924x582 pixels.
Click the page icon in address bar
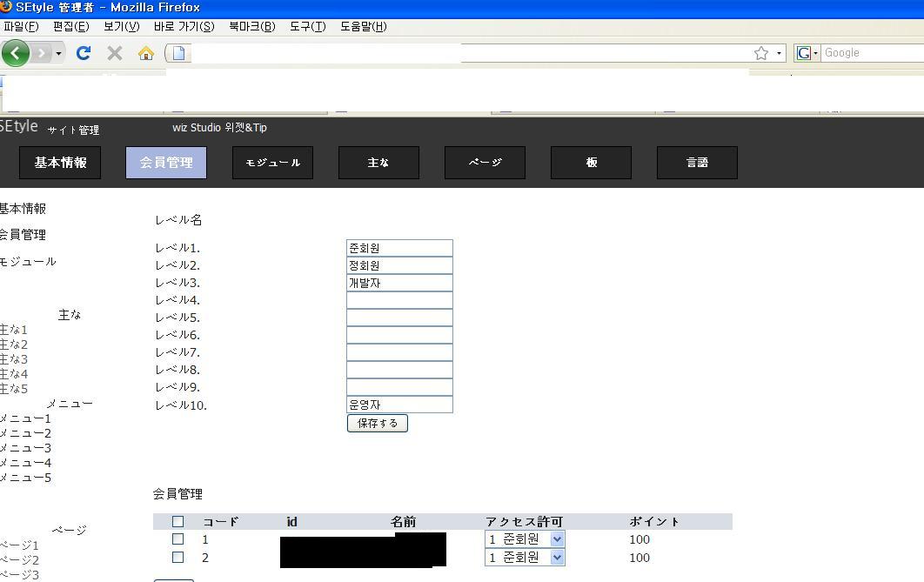point(179,53)
